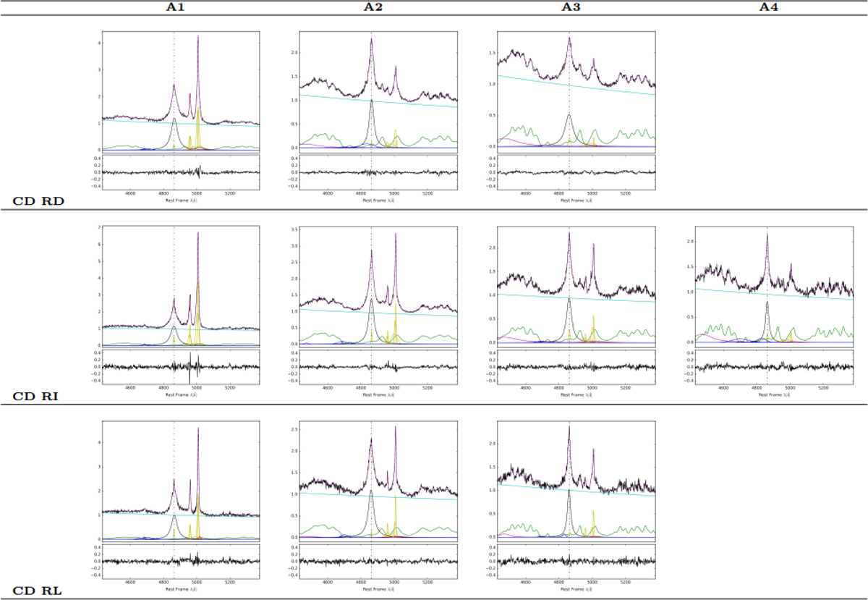This screenshot has height=600, width=868.
Task: Click the residual panel under A4 CD RI plot
Action: (x=774, y=367)
